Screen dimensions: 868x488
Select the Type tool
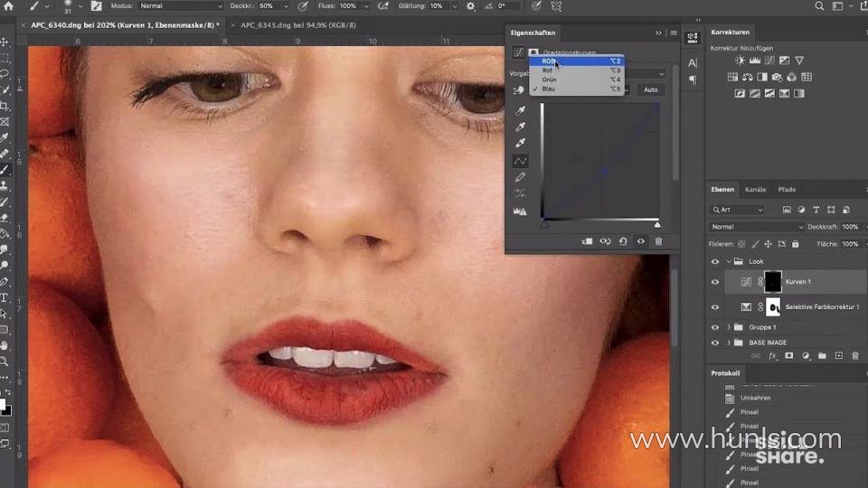[5, 297]
